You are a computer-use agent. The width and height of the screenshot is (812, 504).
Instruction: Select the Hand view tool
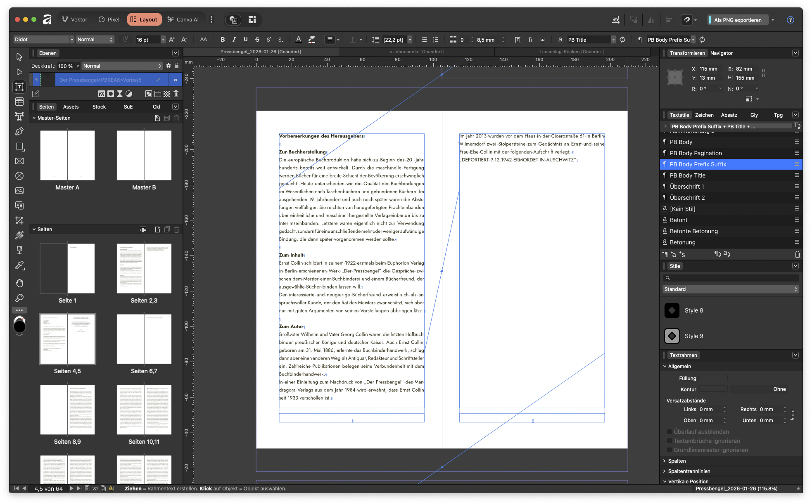click(x=19, y=283)
